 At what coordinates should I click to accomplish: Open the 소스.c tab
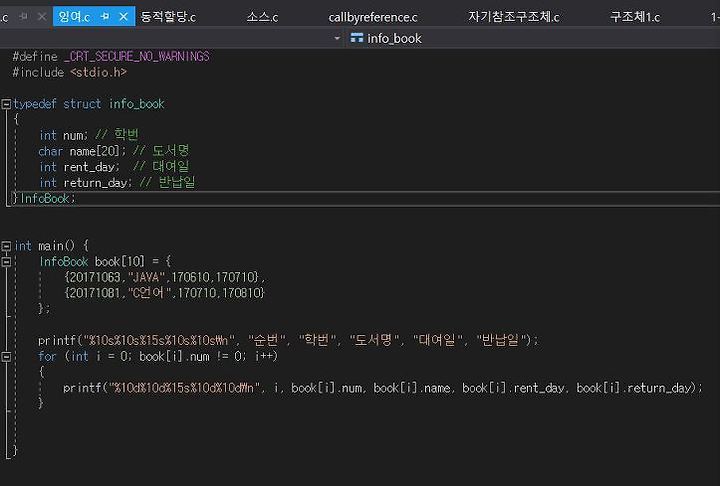[262, 17]
